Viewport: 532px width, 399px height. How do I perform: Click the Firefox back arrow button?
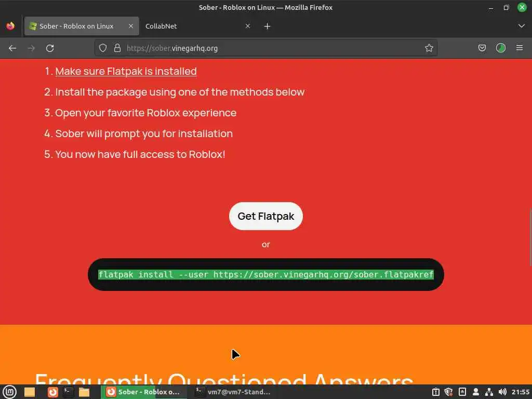(12, 48)
